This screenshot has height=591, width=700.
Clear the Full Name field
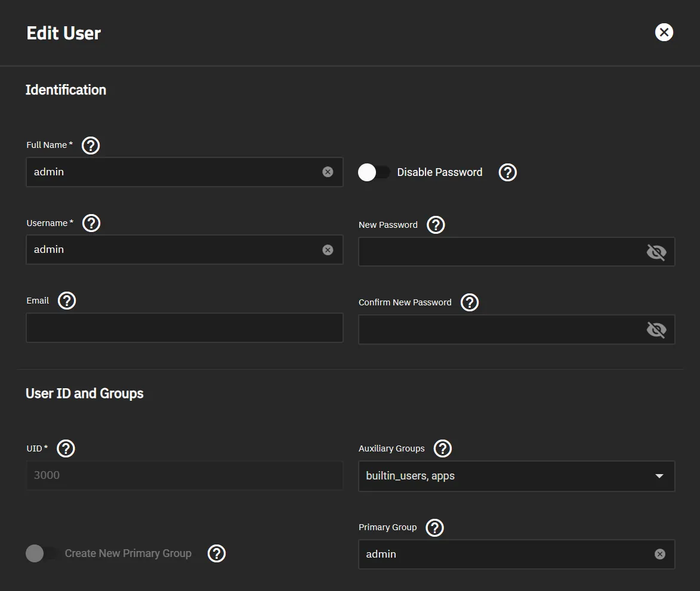328,171
